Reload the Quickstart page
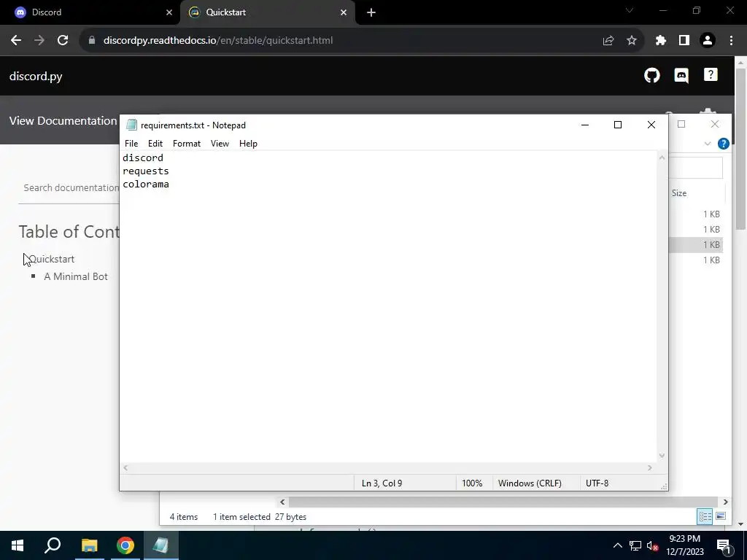The height and width of the screenshot is (560, 747). pyautogui.click(x=63, y=41)
